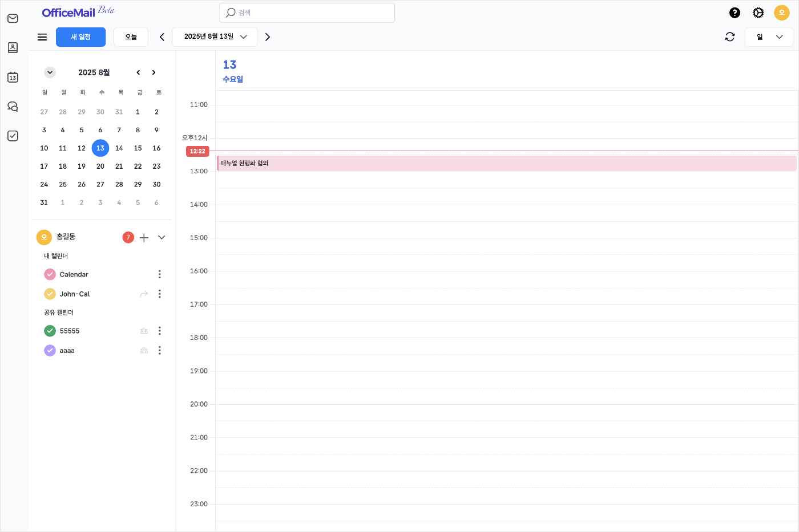Open the Calendar section in sidebar

pyautogui.click(x=13, y=77)
